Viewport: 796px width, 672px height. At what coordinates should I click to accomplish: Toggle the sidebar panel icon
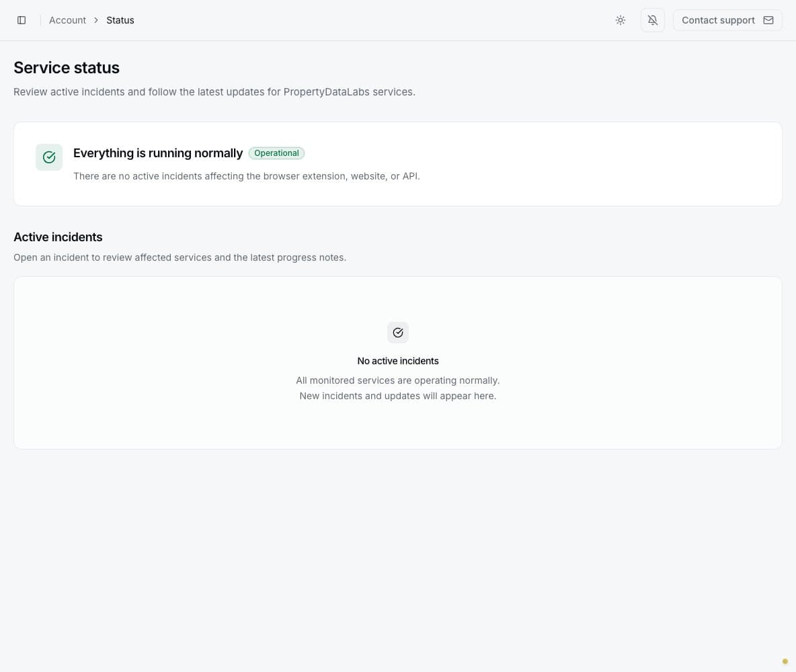22,20
